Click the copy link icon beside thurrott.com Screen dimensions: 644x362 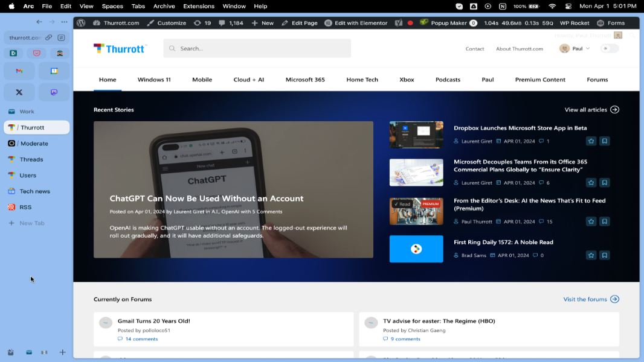(50, 37)
